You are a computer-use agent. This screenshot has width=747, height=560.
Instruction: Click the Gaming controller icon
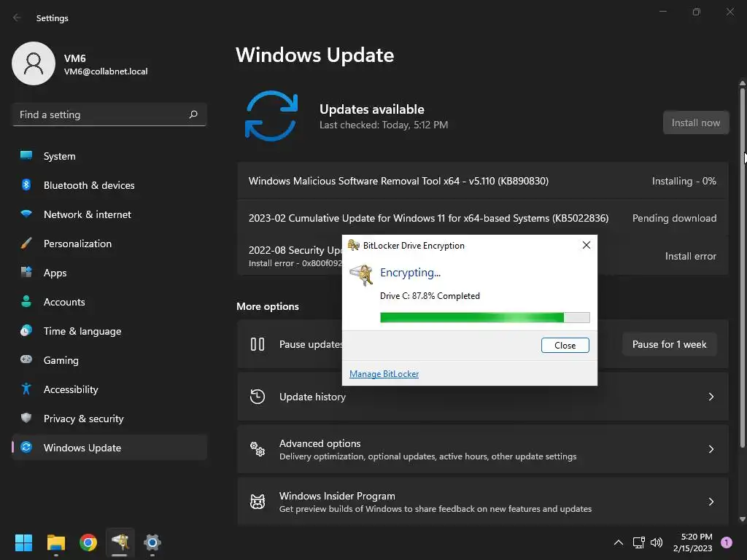(x=26, y=359)
